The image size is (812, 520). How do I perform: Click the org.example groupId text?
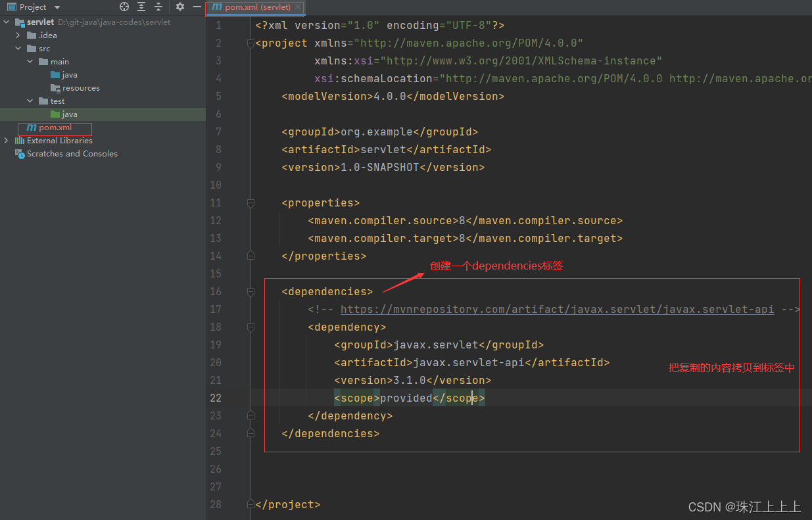(x=377, y=131)
